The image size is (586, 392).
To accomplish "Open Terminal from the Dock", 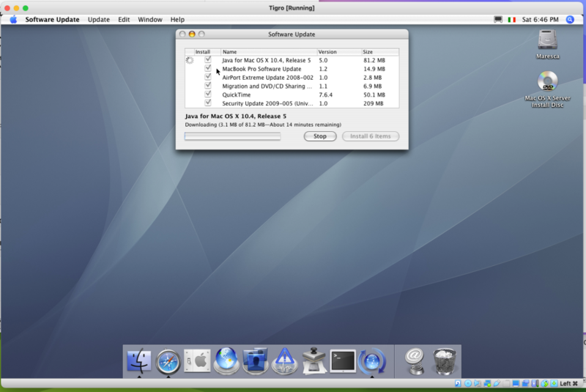I will coord(343,360).
